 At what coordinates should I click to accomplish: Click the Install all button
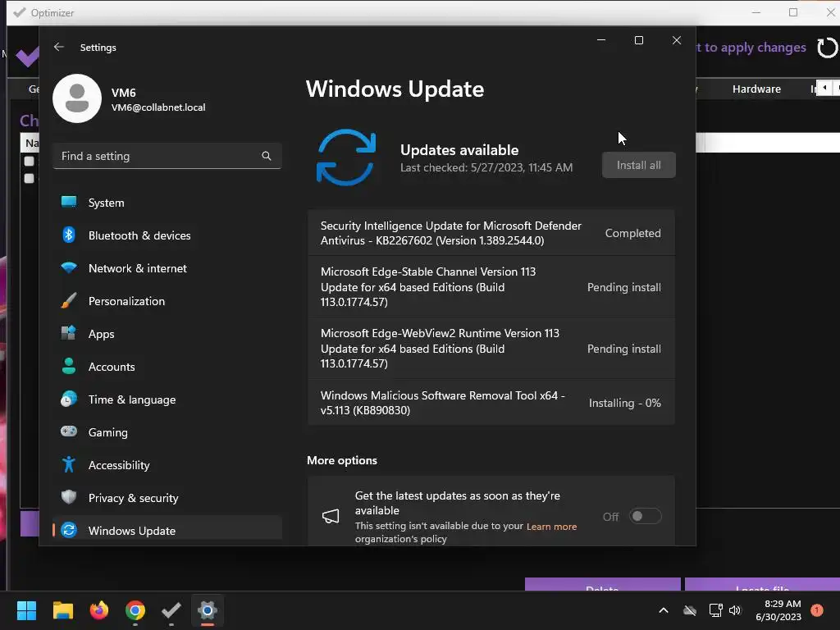coord(638,165)
